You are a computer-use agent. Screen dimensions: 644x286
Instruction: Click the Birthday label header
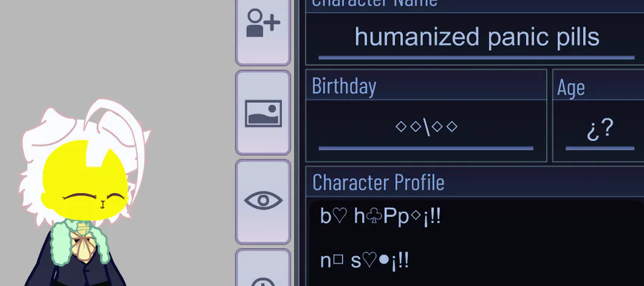(343, 86)
